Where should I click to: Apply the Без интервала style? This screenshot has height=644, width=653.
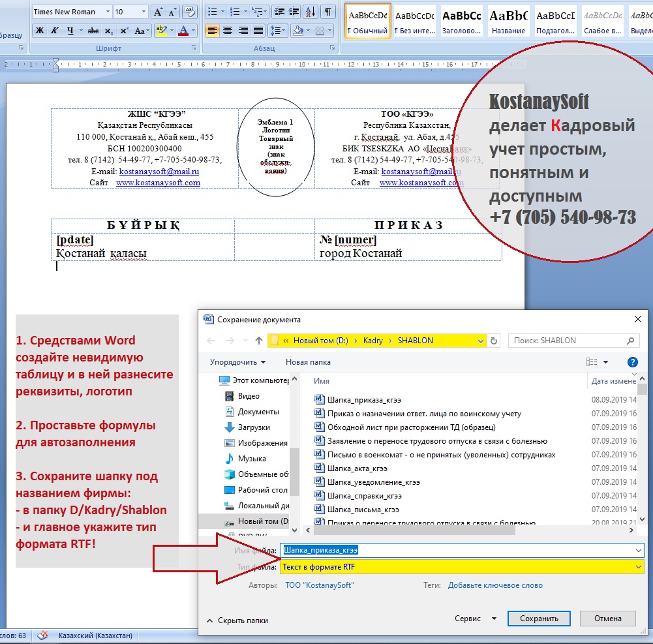tap(414, 22)
